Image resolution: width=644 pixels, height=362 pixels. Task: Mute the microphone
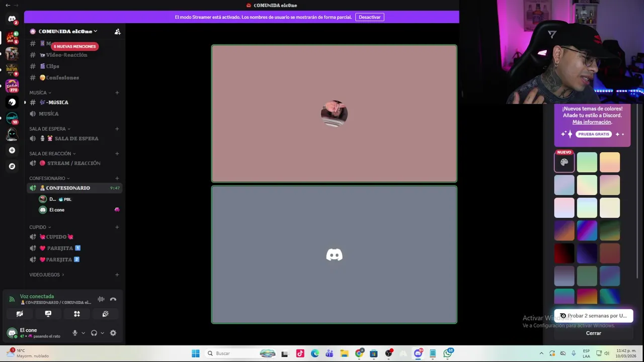pyautogui.click(x=75, y=333)
